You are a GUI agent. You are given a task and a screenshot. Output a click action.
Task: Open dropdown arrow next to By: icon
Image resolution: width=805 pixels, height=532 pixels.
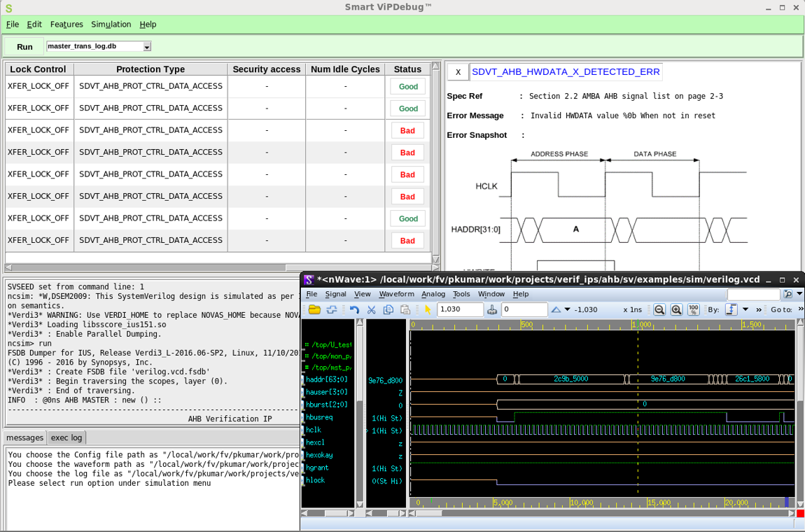coord(745,309)
